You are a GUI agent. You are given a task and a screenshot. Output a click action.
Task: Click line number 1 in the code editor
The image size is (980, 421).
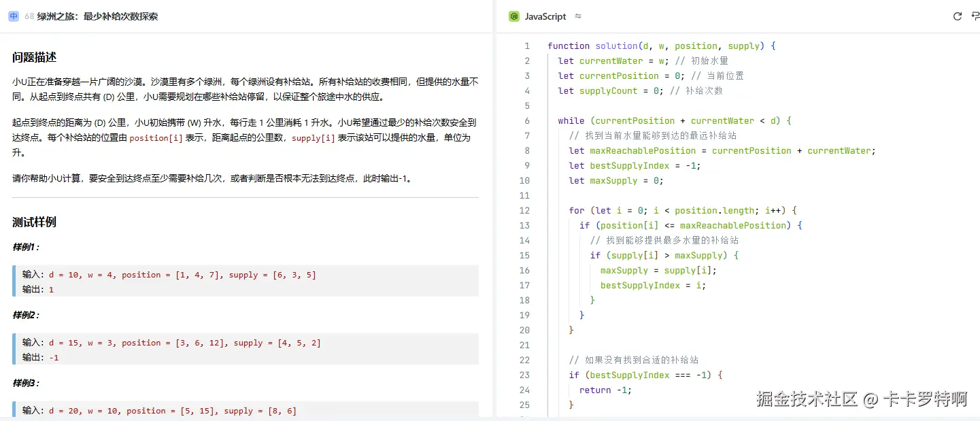tap(527, 46)
